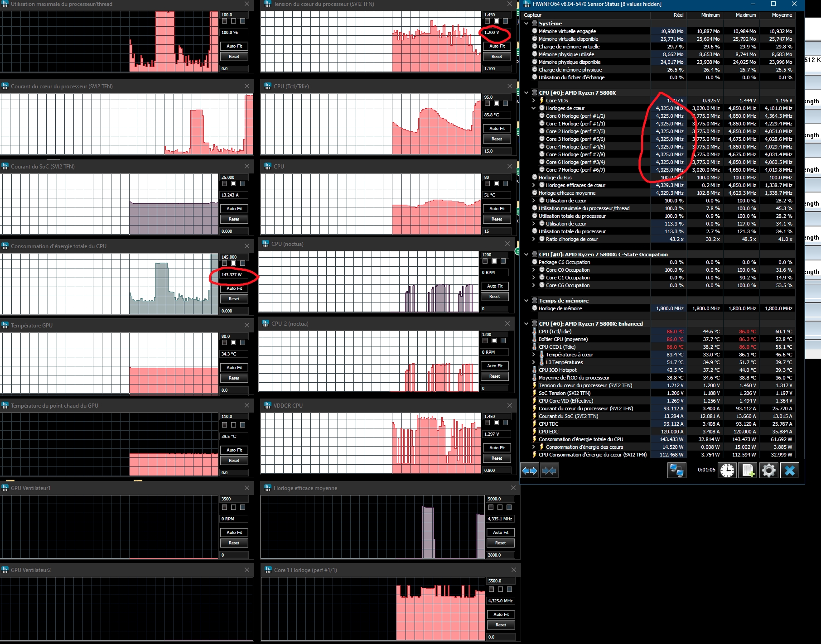This screenshot has width=821, height=644.
Task: Click the Minimum column header
Action: (705, 15)
